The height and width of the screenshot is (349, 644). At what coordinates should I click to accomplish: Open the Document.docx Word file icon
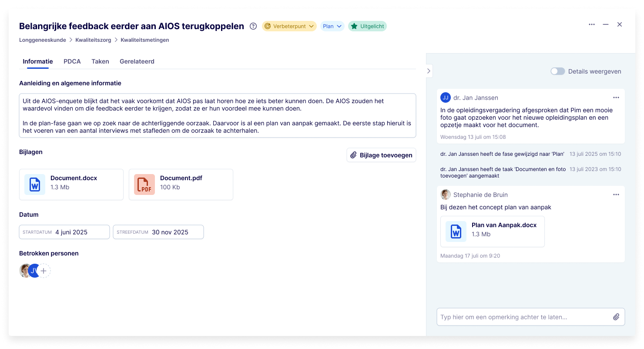point(35,185)
